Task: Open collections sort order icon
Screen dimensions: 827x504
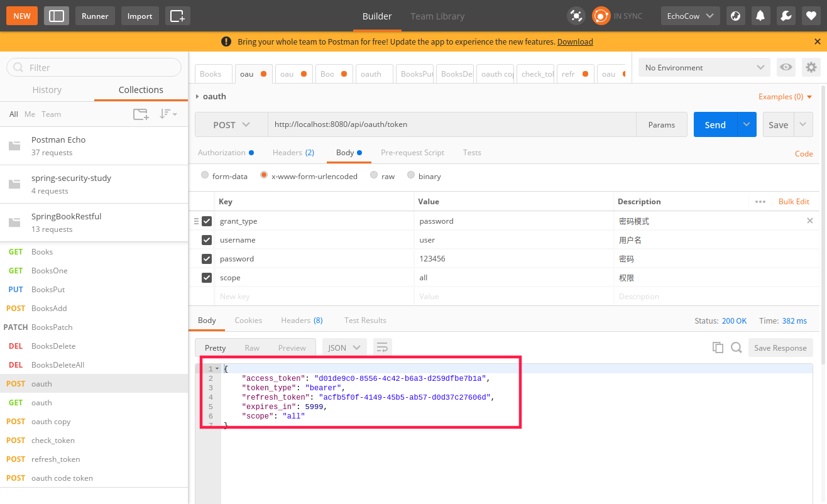Action: [168, 114]
